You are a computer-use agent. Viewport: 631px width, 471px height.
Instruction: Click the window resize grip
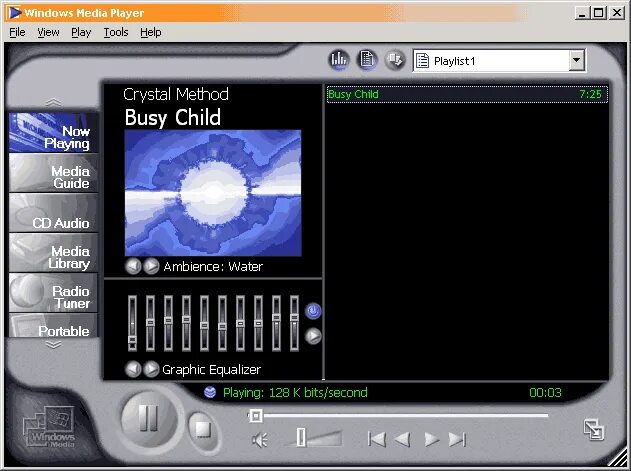tap(617, 458)
